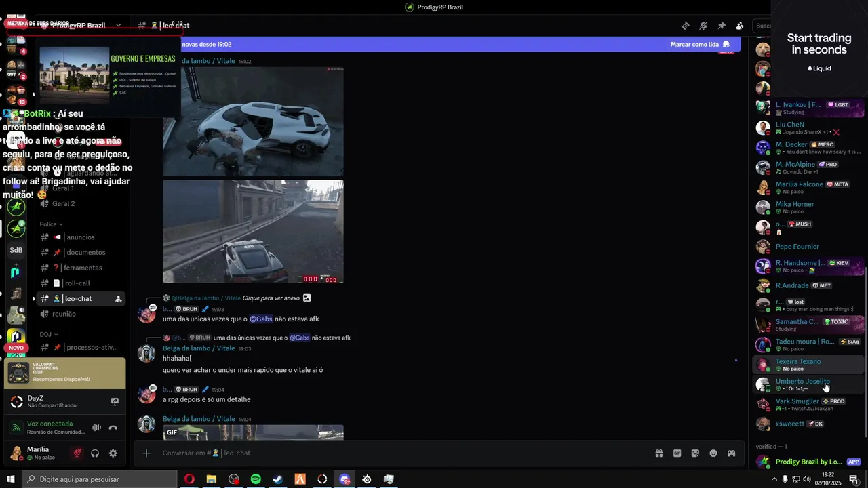This screenshot has height=488, width=868.
Task: Open the anúncios channel
Action: 81,237
